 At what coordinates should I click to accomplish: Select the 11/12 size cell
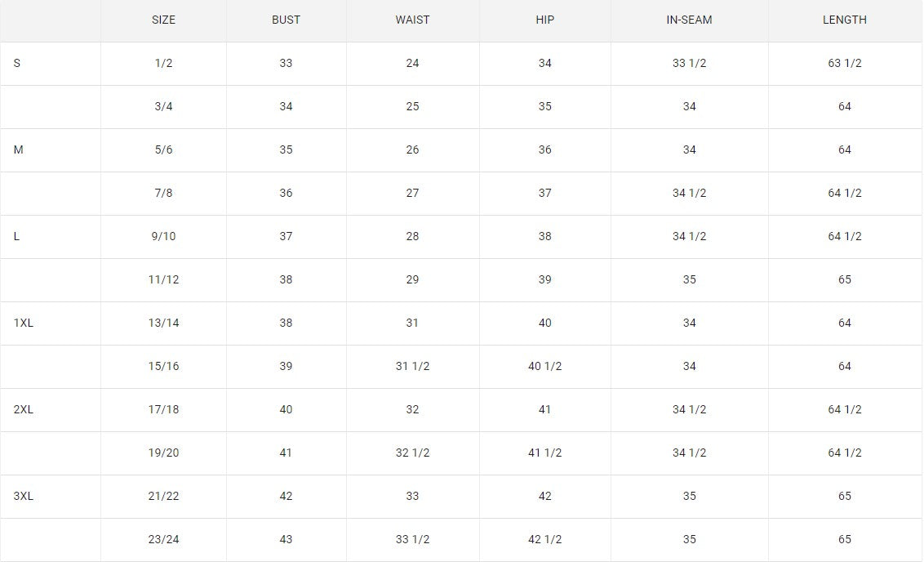(x=163, y=279)
